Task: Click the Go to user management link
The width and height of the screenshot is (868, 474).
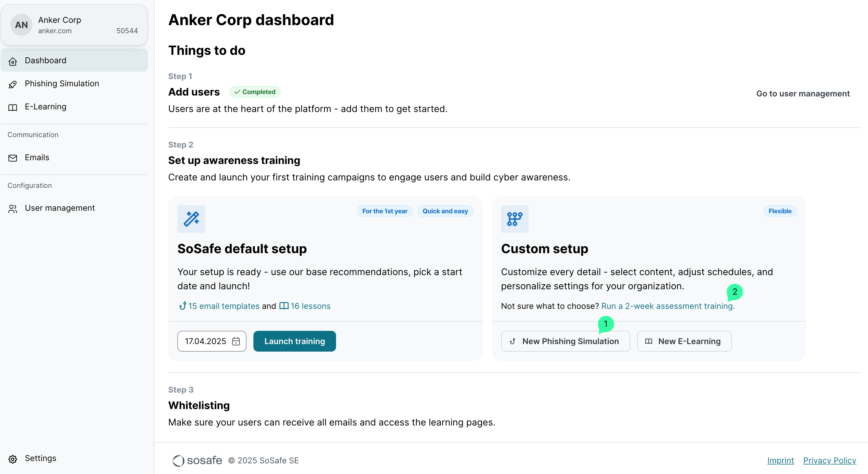Action: (803, 94)
